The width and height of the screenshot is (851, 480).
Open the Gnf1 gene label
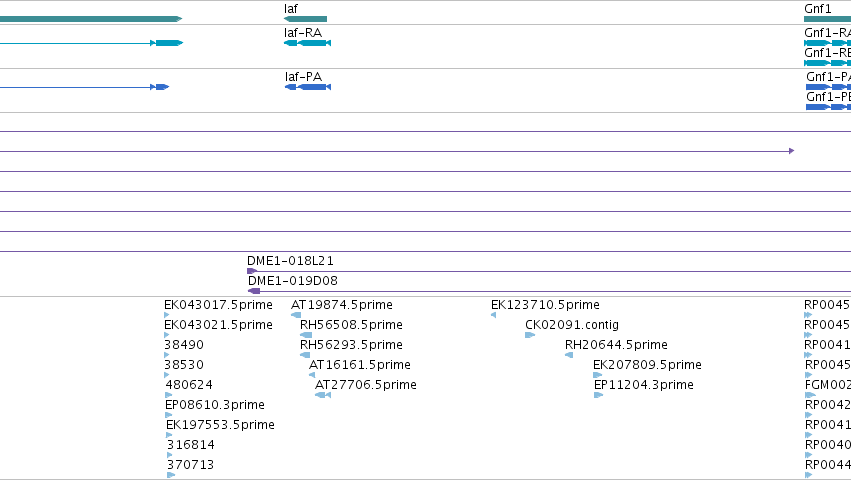coord(817,9)
